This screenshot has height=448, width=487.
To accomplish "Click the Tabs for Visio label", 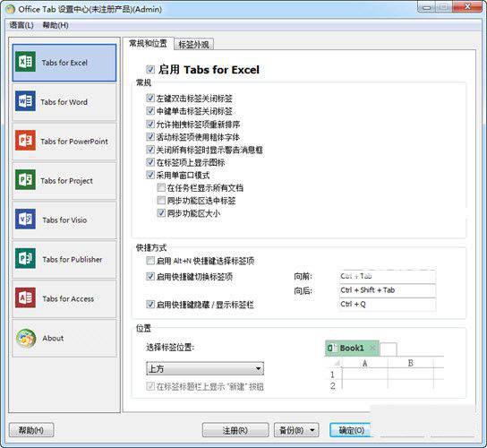I will [x=64, y=220].
